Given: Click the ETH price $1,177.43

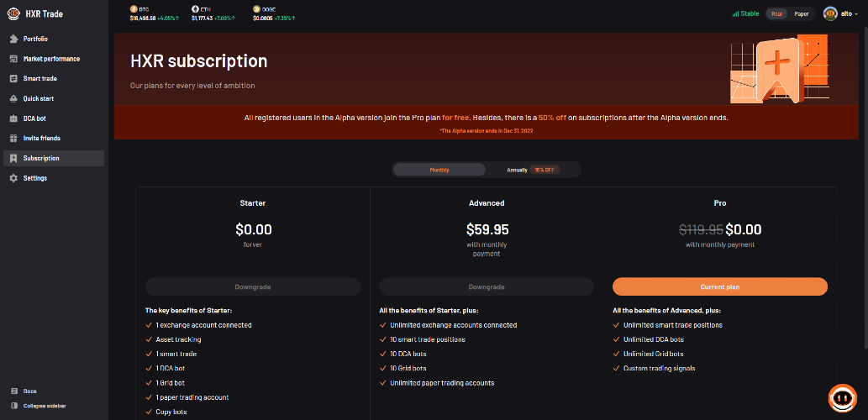Looking at the screenshot, I should point(203,18).
